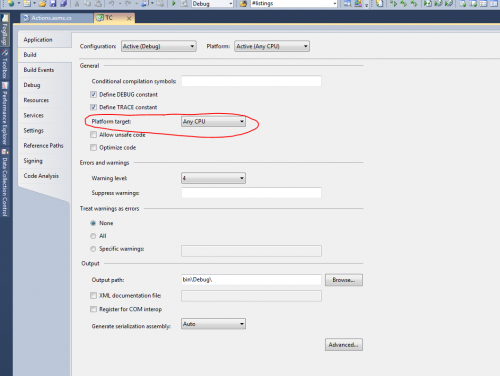The image size is (500, 376).
Task: Save the current file with floppy icon
Action: 53,3
